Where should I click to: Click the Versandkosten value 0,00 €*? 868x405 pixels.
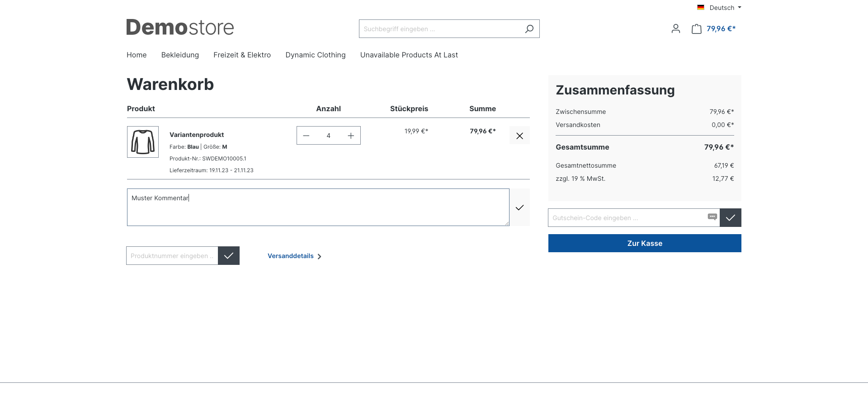click(723, 125)
